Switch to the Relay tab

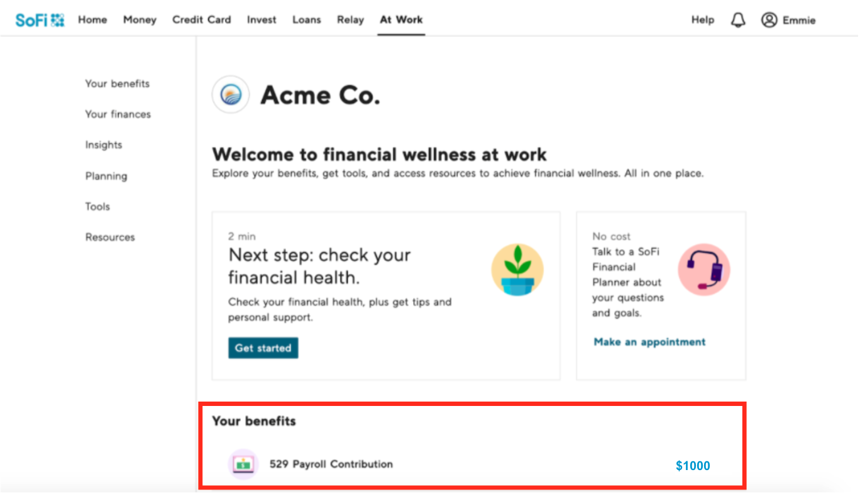click(x=350, y=19)
